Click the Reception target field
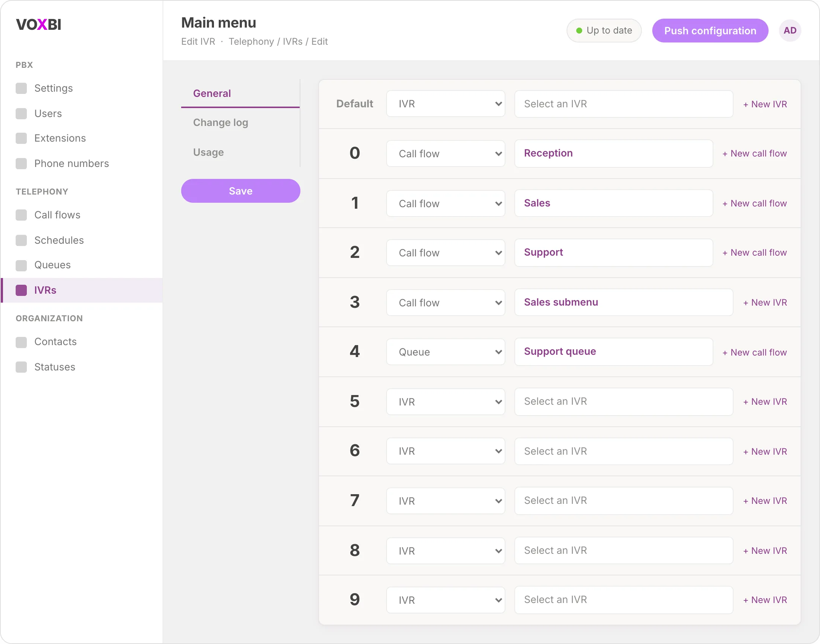820x644 pixels. [x=614, y=154]
